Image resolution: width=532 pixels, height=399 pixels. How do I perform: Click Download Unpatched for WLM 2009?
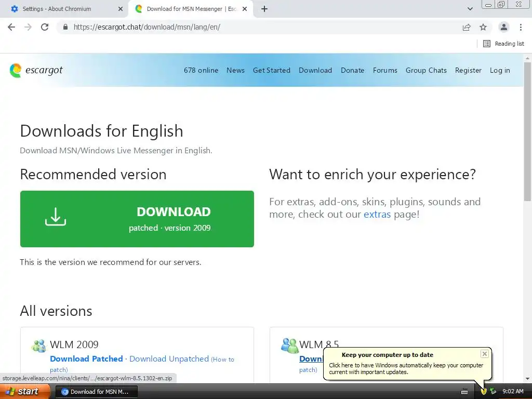click(x=169, y=358)
